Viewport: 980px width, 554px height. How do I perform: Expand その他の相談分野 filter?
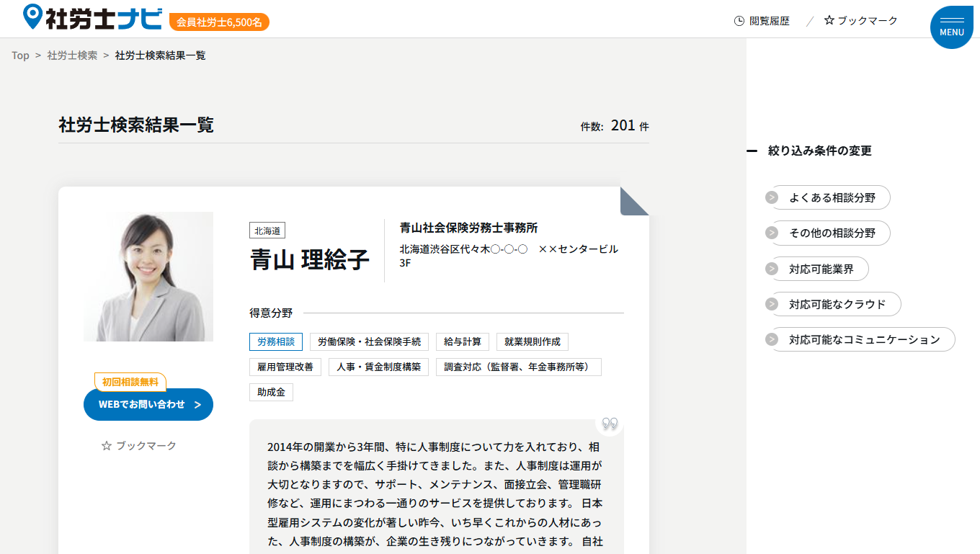(828, 233)
